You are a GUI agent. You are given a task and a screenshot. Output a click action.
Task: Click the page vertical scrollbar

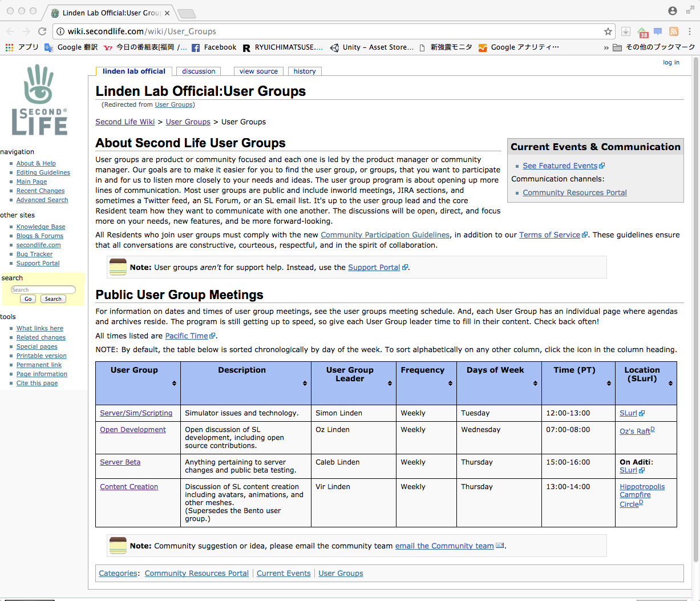point(695,308)
